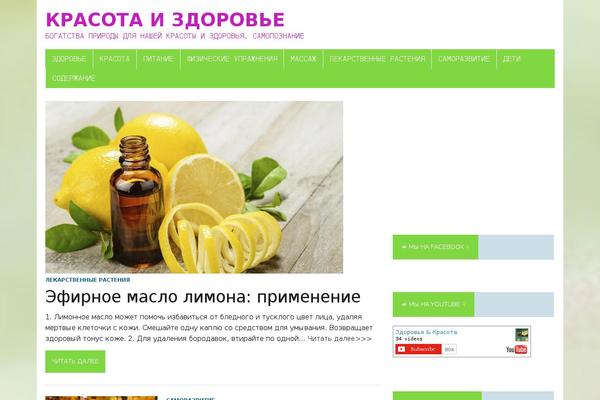Select ЛЕКАРСТВЕННЫЕ РАСТЕНИЯ in the navigation bar
The height and width of the screenshot is (400, 600).
[x=377, y=59]
